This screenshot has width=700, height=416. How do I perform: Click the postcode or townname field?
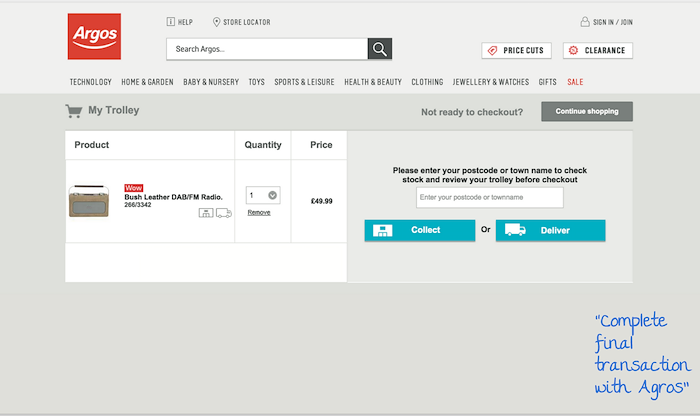pos(490,197)
